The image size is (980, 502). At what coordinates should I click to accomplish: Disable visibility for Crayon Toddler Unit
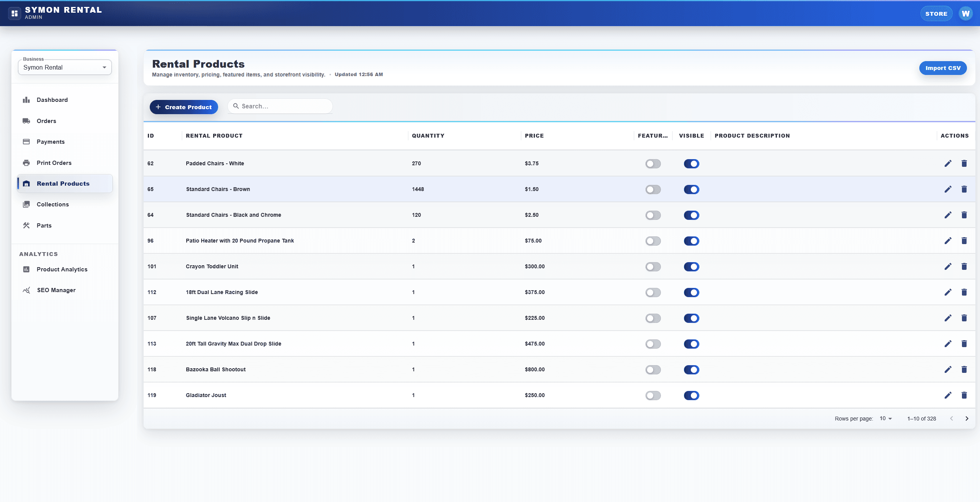[691, 266]
